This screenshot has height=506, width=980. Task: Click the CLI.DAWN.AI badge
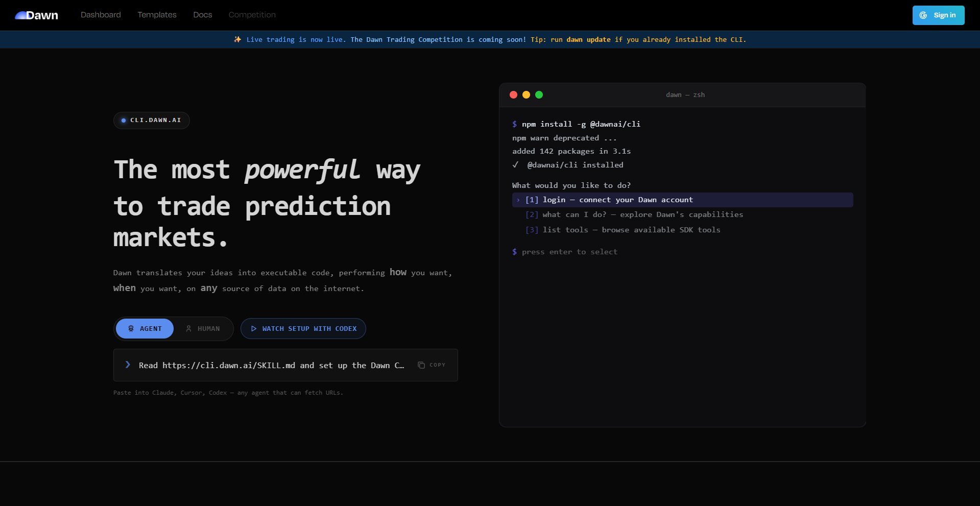[152, 121]
